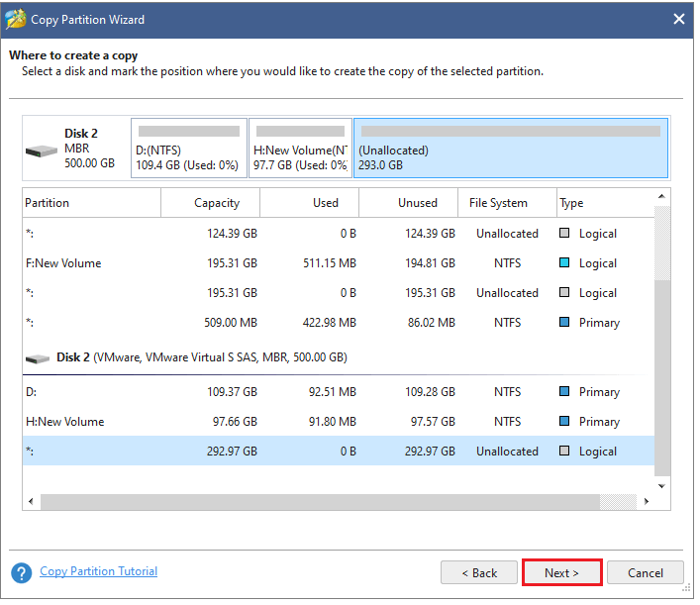700x605 pixels.
Task: Select the 124.39 GB unallocated row
Action: pyautogui.click(x=339, y=233)
